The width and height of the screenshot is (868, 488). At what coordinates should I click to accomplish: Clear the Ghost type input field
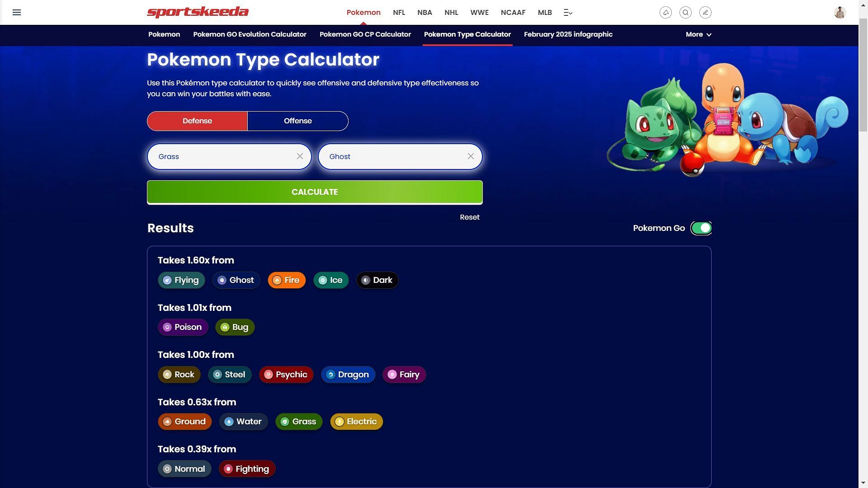click(470, 157)
